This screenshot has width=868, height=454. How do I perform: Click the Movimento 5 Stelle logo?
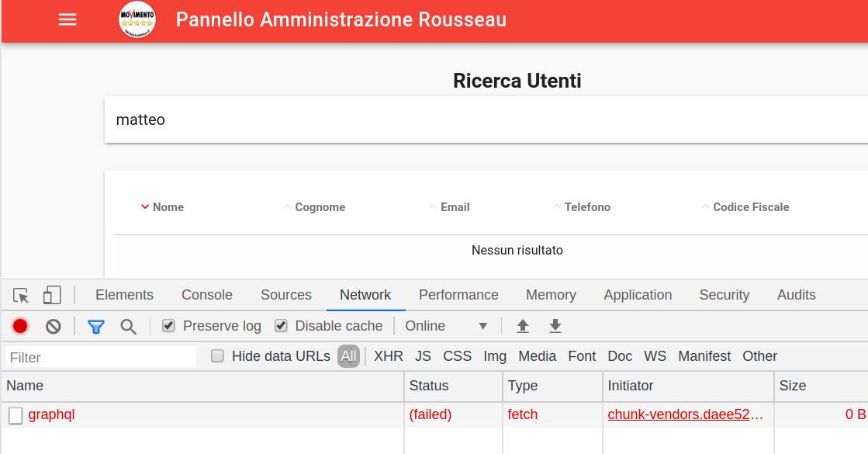click(137, 20)
